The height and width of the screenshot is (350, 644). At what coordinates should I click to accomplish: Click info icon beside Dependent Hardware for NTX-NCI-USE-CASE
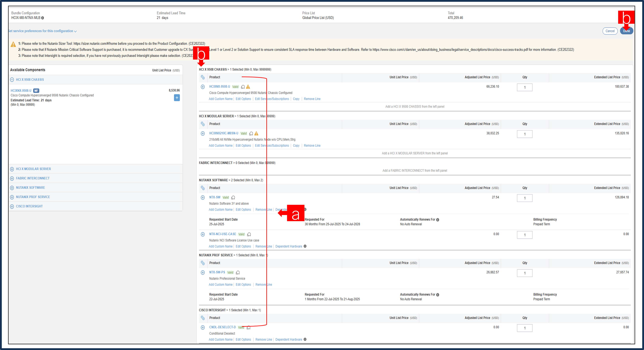point(305,246)
